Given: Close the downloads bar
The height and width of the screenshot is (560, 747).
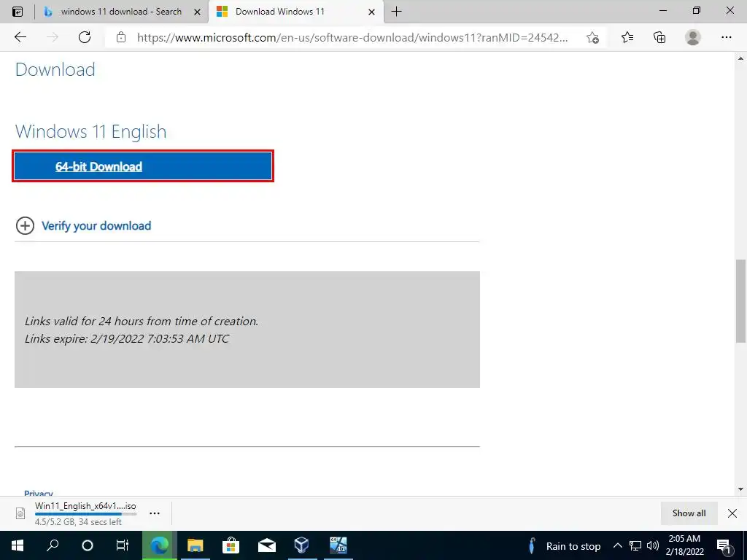Looking at the screenshot, I should tap(732, 513).
